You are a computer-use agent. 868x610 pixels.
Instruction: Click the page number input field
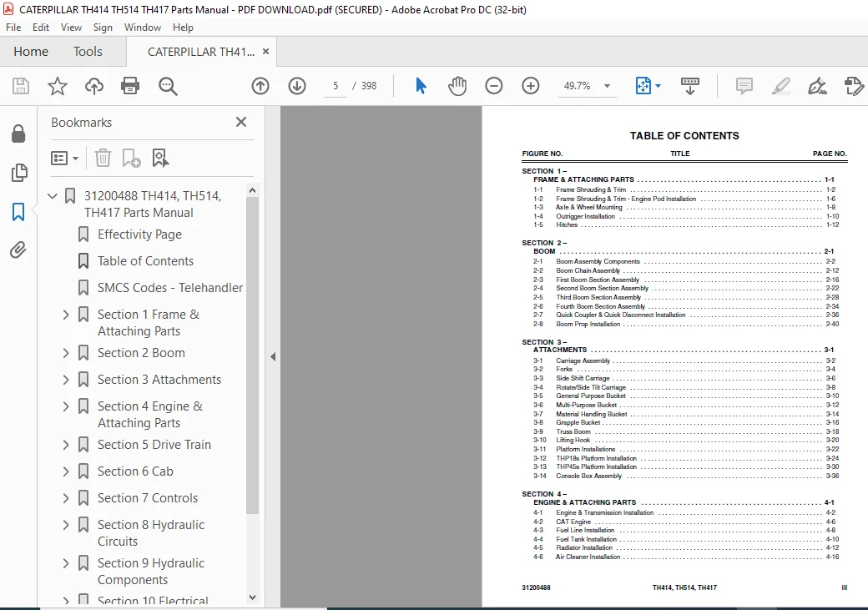point(336,86)
